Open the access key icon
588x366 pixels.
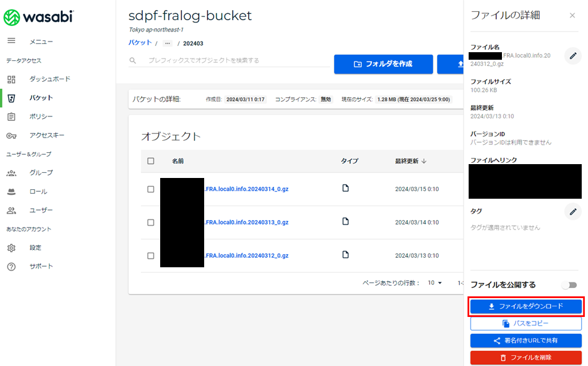[x=11, y=135]
